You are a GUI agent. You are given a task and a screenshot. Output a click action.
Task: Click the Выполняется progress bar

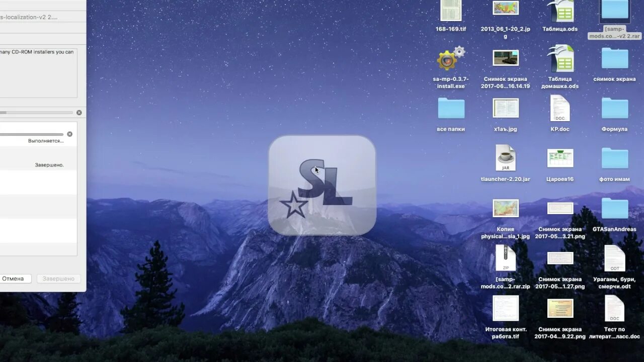click(x=32, y=134)
